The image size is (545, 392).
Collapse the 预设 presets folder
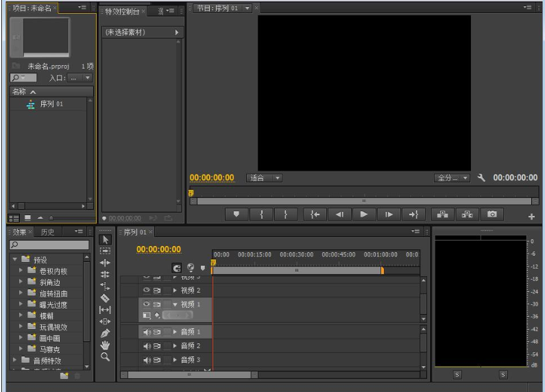tap(14, 259)
